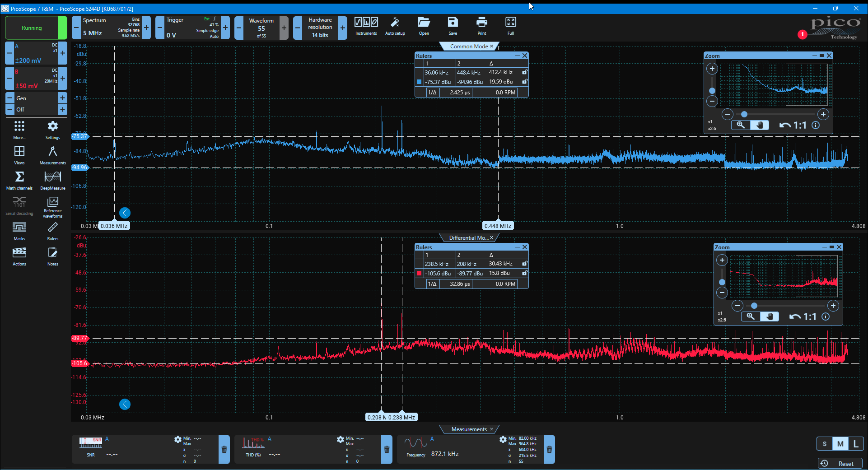Toggle the dBu ruler lock in Common Mode Rulers
The image size is (868, 470).
524,82
